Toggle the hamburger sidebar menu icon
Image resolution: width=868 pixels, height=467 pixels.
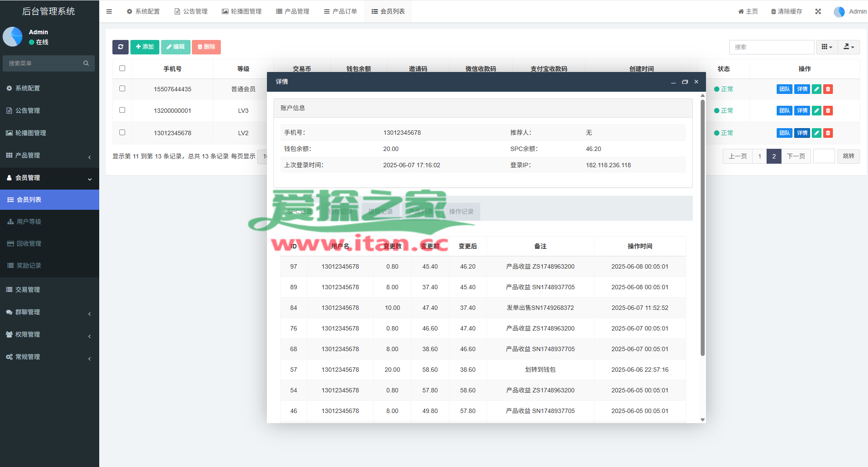coord(109,11)
